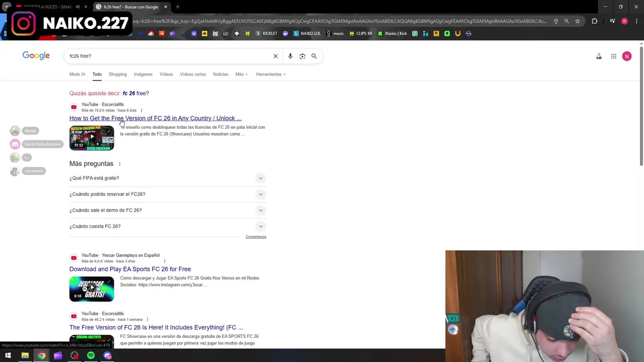Open Chrome three-dot menu

636,21
